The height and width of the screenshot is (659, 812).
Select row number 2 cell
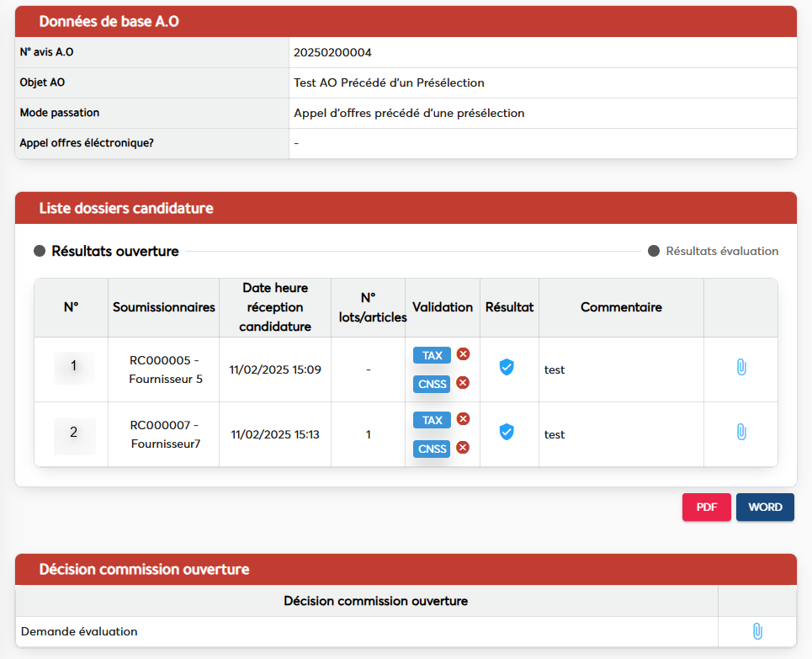click(74, 433)
